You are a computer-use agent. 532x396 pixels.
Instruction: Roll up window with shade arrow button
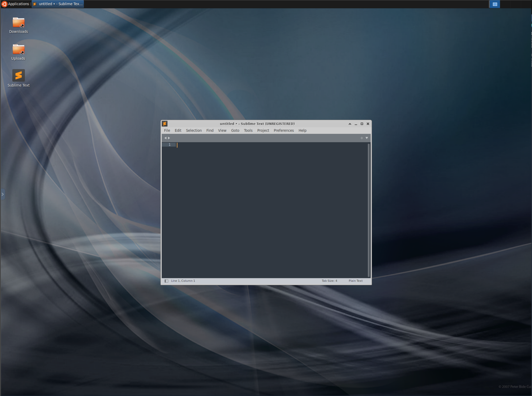point(350,124)
